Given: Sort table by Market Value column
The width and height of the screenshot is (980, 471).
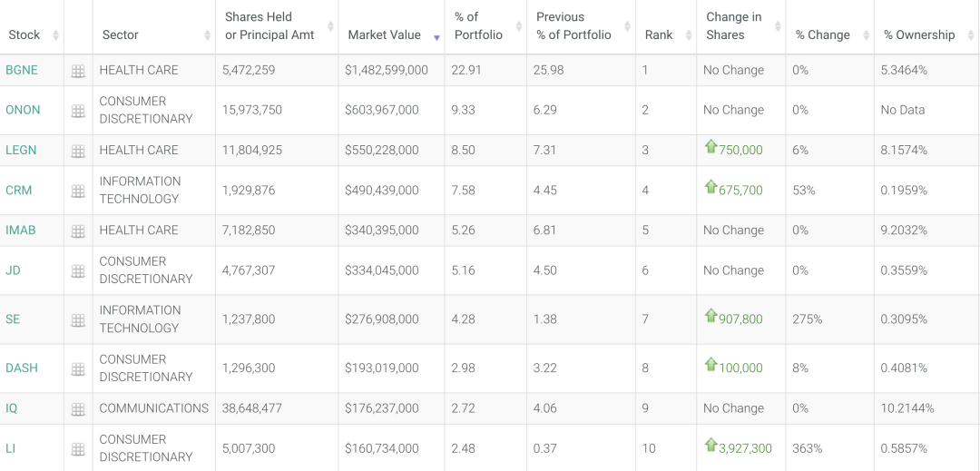Looking at the screenshot, I should click(x=384, y=34).
